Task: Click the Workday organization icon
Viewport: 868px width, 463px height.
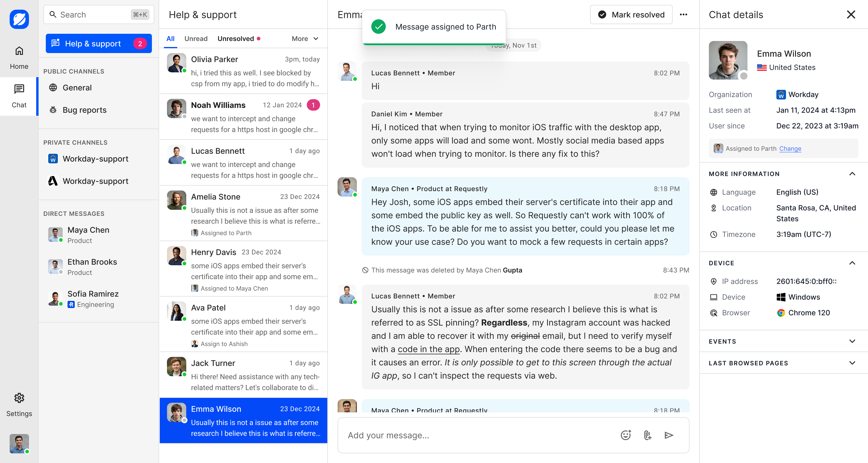Action: click(781, 95)
